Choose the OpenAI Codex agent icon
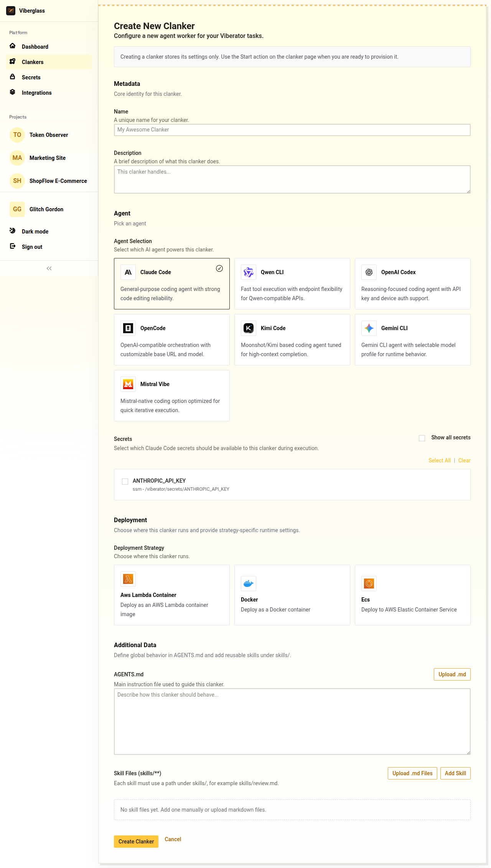 (x=369, y=272)
